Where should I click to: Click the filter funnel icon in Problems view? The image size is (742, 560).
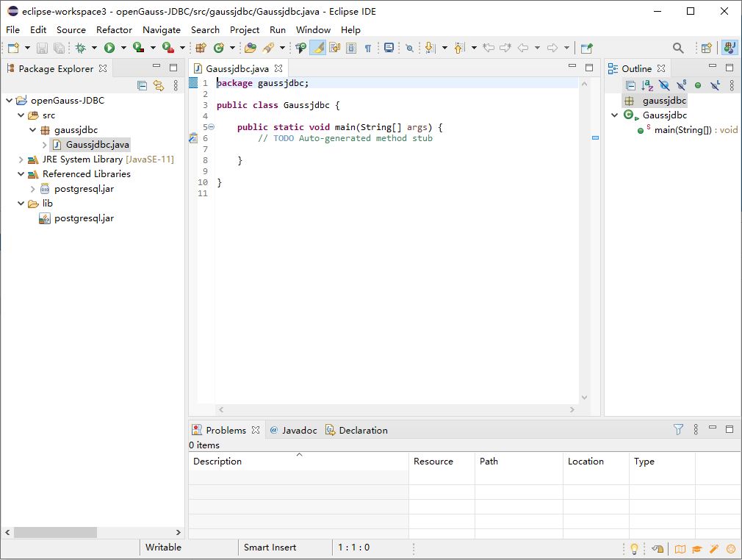tap(679, 429)
